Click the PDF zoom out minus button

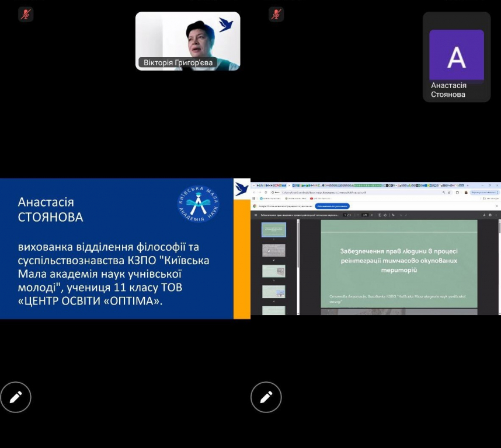[x=357, y=215]
